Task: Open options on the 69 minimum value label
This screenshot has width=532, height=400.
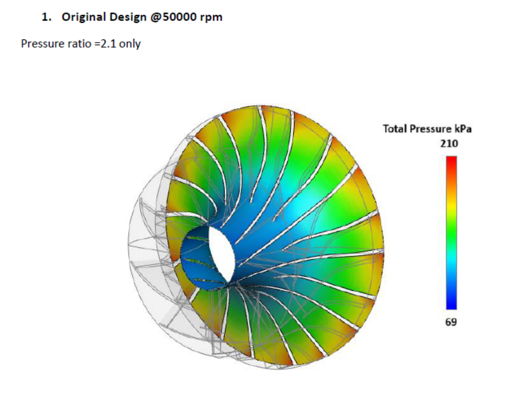Action: [451, 322]
